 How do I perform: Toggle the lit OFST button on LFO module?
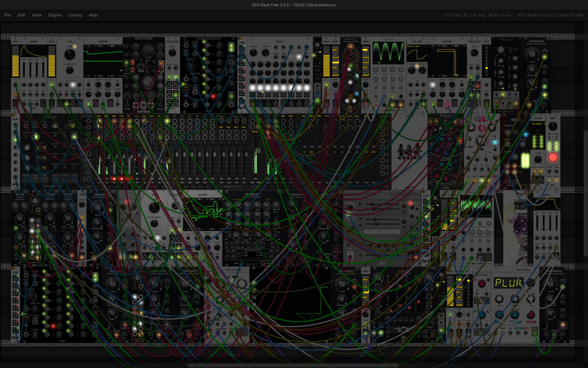[x=73, y=84]
